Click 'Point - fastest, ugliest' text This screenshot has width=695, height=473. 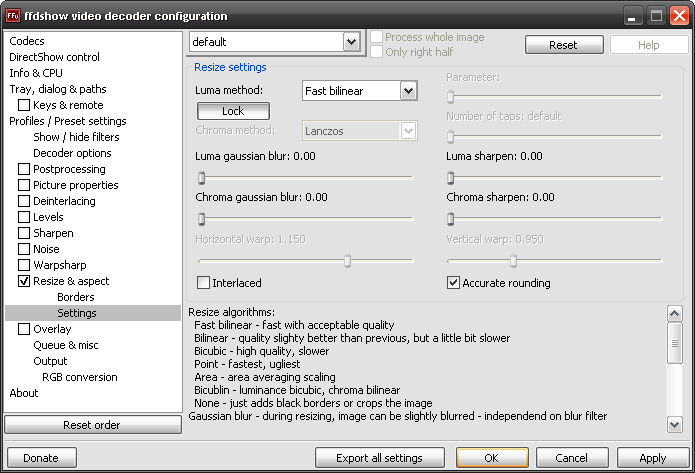point(247,364)
